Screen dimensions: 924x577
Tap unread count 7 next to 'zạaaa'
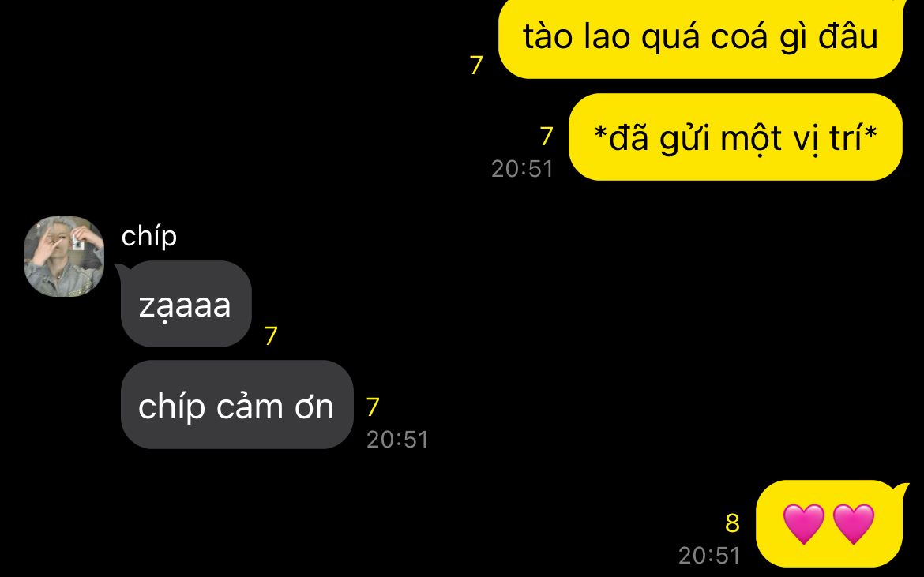270,336
